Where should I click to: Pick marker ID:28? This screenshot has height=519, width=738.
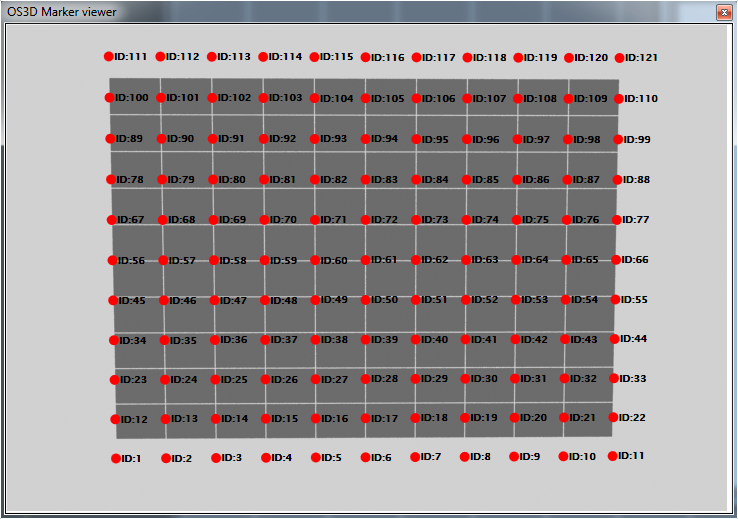click(x=365, y=379)
